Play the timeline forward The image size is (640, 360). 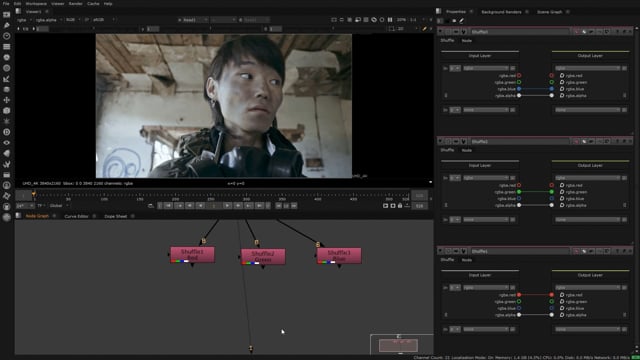tap(227, 206)
